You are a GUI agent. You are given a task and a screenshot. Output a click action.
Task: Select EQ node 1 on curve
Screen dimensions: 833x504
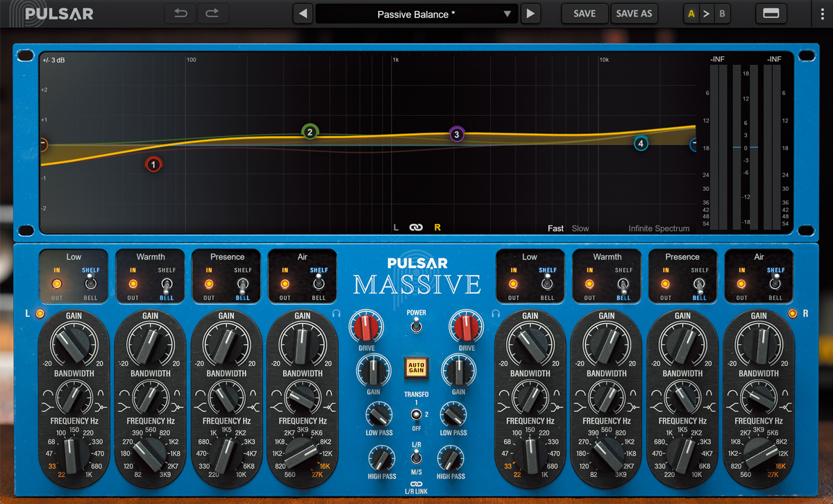pyautogui.click(x=153, y=165)
